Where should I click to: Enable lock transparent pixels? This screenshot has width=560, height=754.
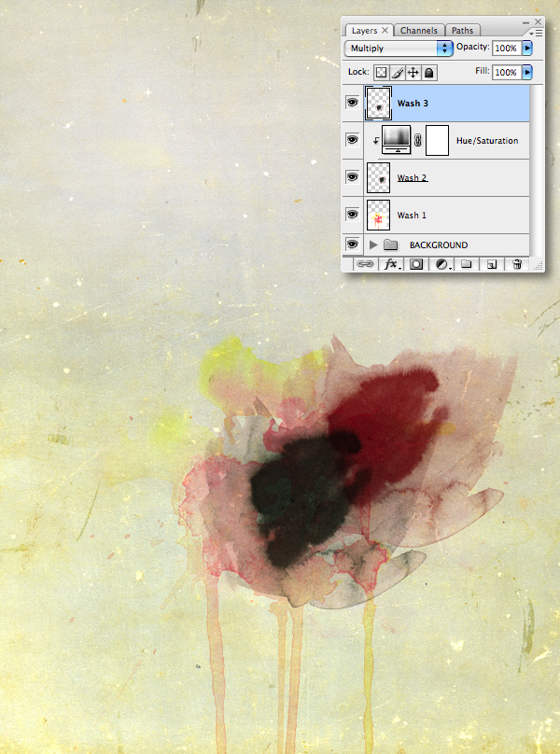click(381, 73)
